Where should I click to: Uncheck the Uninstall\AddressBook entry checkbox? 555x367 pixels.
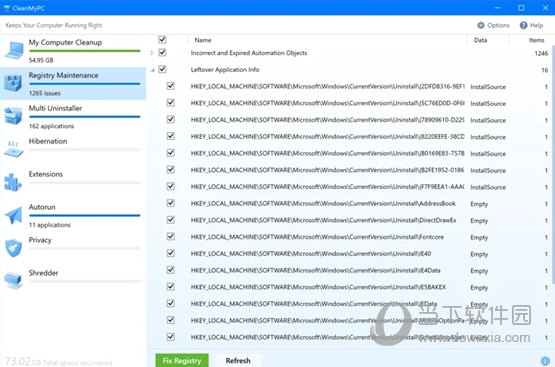click(171, 203)
